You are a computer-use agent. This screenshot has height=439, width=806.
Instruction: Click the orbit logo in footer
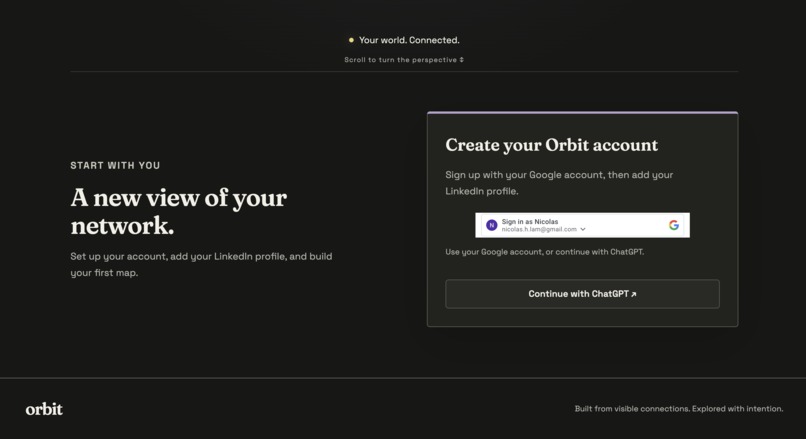coord(44,409)
